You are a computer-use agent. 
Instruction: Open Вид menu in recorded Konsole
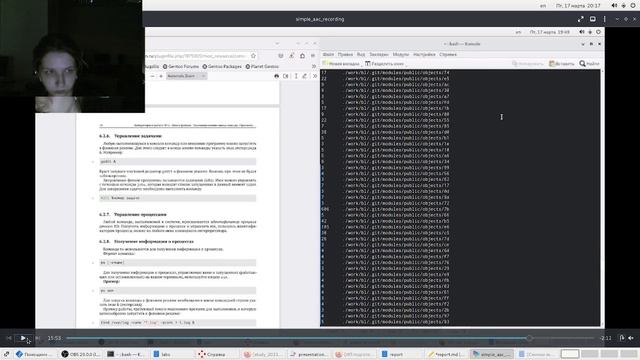tap(361, 54)
